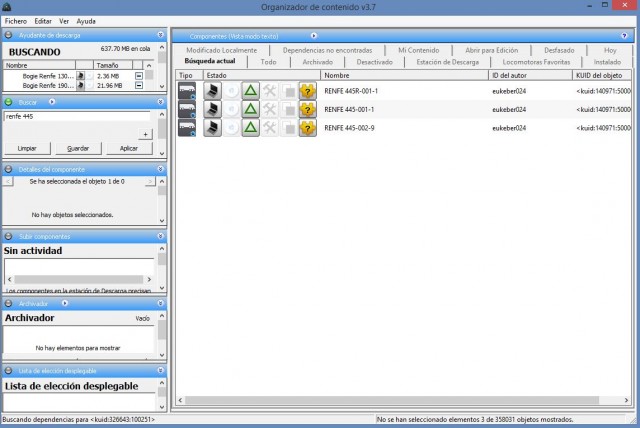
Task: Collapse the Subir componentes panel chevron
Action: [x=159, y=236]
